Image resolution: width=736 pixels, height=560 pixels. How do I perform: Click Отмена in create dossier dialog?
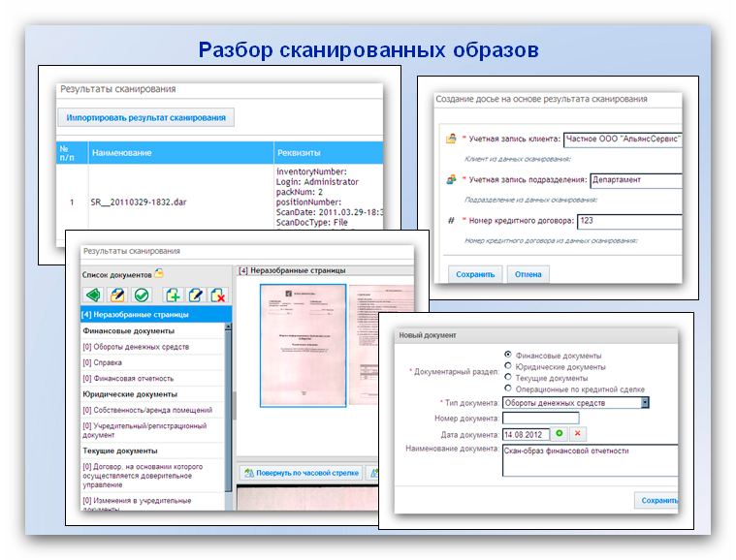coord(528,274)
